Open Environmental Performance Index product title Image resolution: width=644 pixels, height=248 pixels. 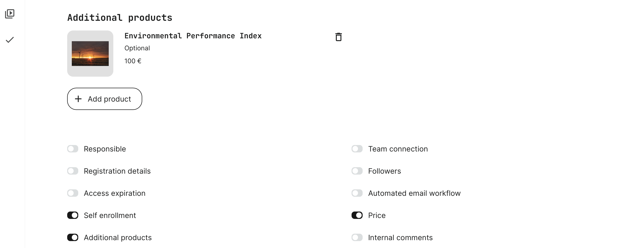[x=193, y=36]
